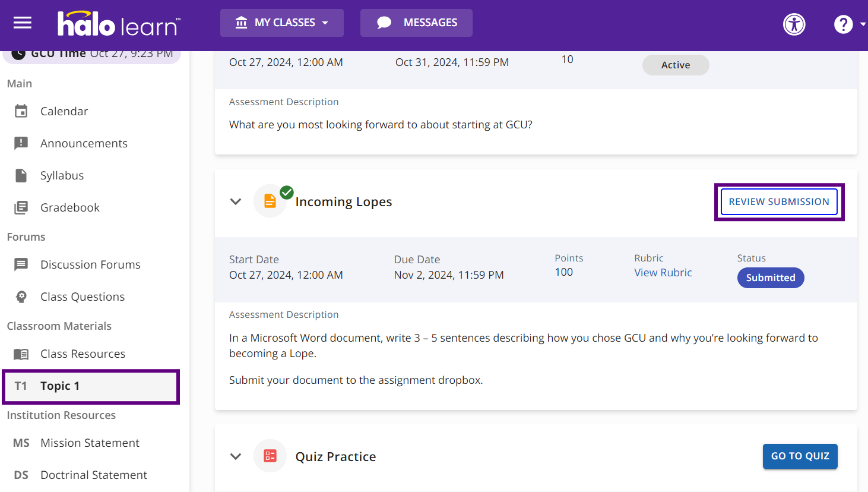The height and width of the screenshot is (492, 868).
Task: Click the Incoming Lopes start date text
Action: (x=286, y=275)
